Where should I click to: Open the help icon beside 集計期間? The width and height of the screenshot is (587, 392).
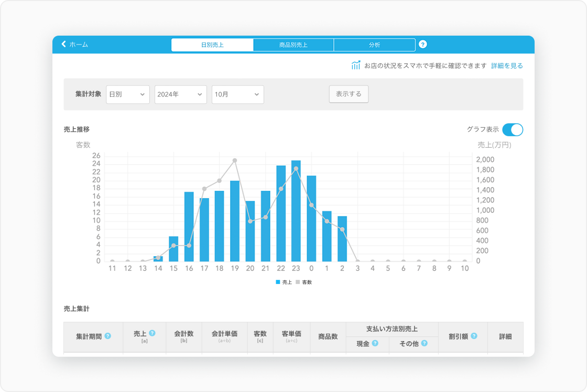pyautogui.click(x=107, y=336)
